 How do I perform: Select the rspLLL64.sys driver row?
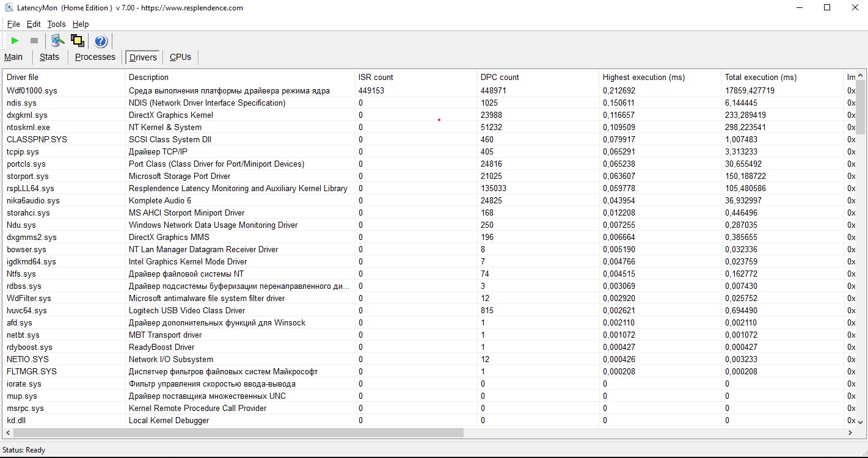coord(429,188)
